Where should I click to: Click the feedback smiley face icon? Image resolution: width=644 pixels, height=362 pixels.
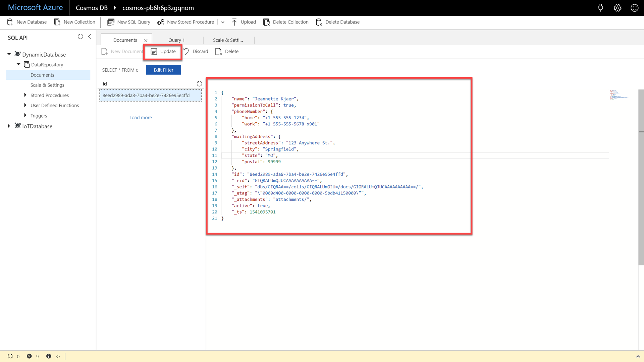634,8
